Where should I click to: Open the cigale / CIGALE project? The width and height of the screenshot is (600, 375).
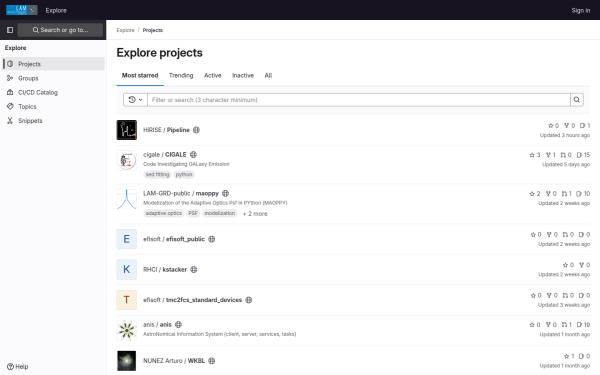[x=165, y=155]
